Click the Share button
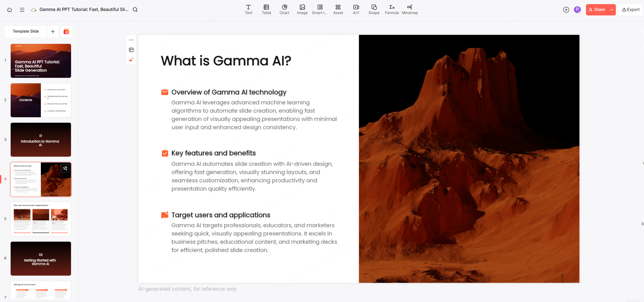 (x=597, y=10)
